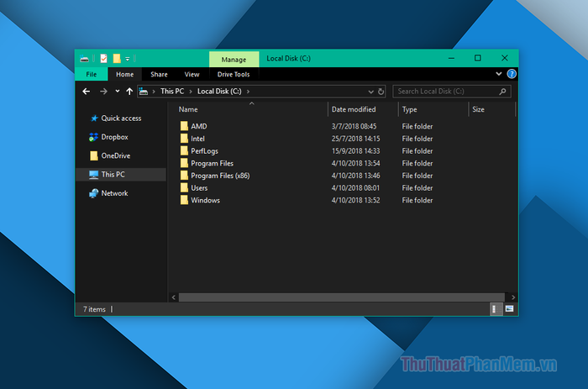Open the Windows folder
588x389 pixels.
(x=205, y=200)
